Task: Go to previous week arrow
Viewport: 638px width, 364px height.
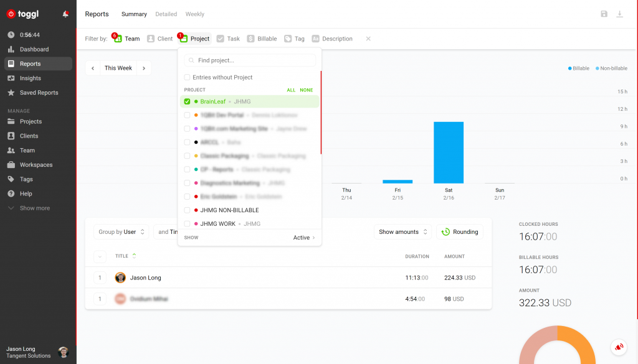Action: 93,68
